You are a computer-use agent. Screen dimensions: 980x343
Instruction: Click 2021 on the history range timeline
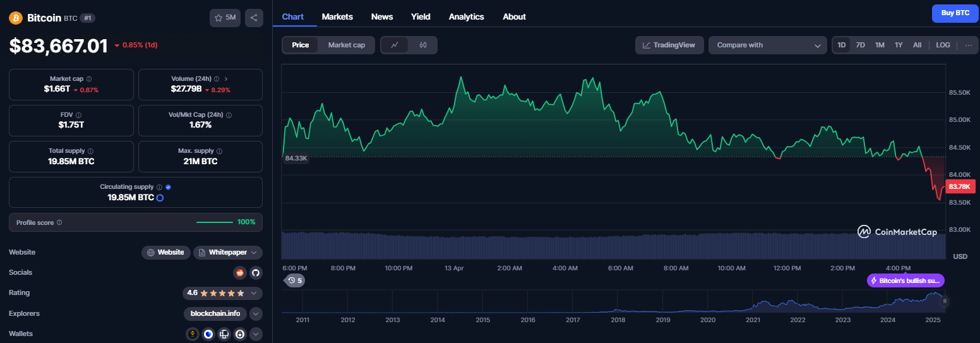753,320
